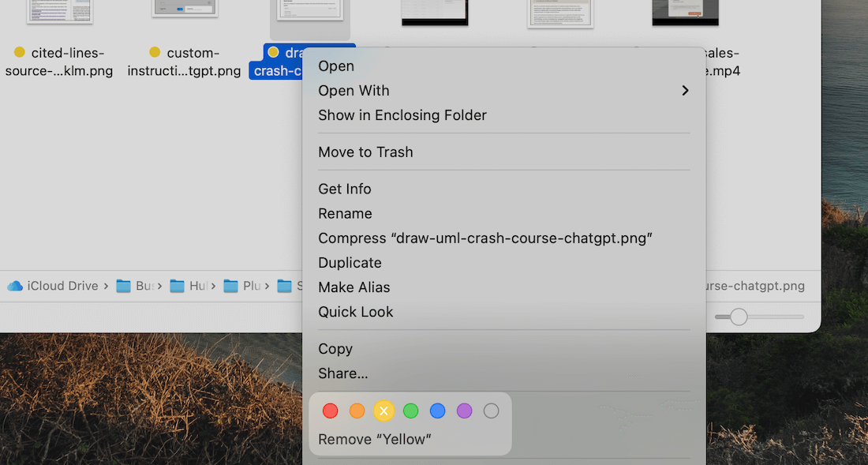Compress draw-uml-crash-course-chatgpt.png
The image size is (868, 465).
click(485, 238)
